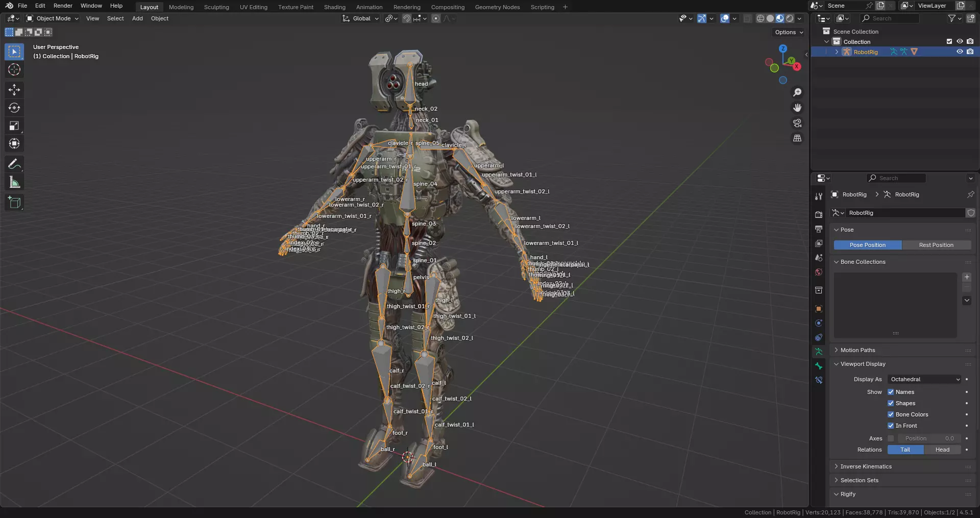Screen dimensions: 980x518
Task: Open Global transform orientation dropdown
Action: coord(361,18)
